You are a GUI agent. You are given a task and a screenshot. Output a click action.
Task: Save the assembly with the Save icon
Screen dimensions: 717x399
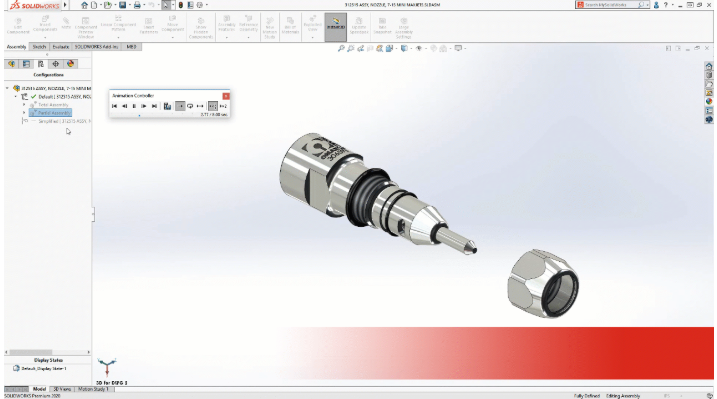pyautogui.click(x=122, y=5)
